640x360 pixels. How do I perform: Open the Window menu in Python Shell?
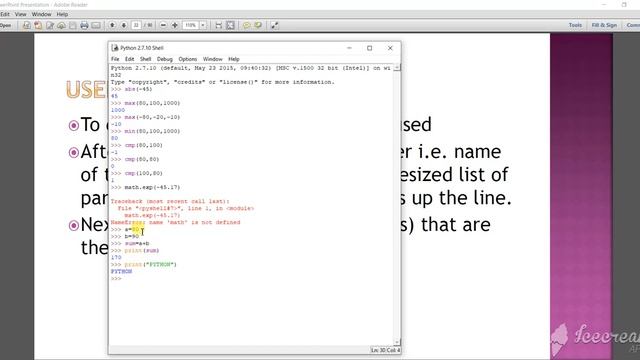point(213,59)
